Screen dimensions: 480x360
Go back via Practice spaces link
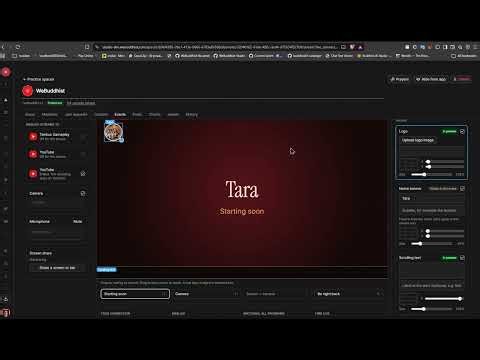[x=38, y=79]
